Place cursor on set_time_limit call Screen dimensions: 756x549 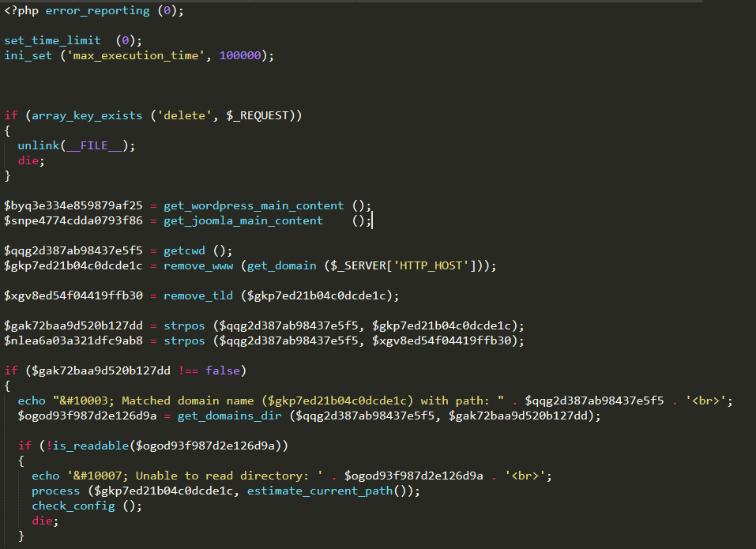coord(53,40)
